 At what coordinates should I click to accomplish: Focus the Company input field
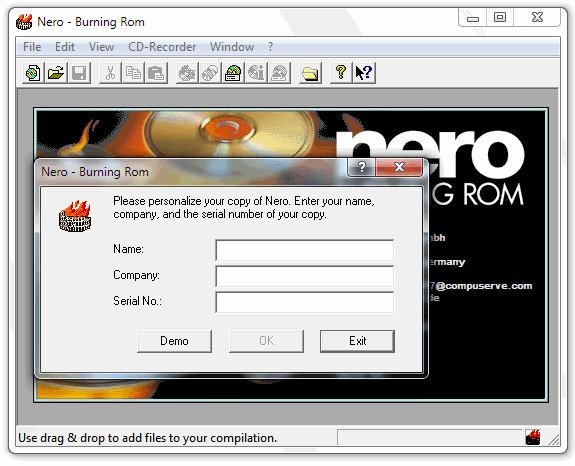(305, 276)
